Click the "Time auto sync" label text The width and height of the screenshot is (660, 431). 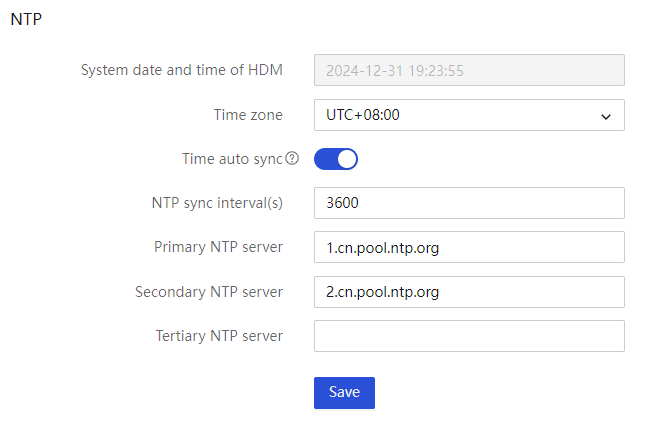(232, 159)
